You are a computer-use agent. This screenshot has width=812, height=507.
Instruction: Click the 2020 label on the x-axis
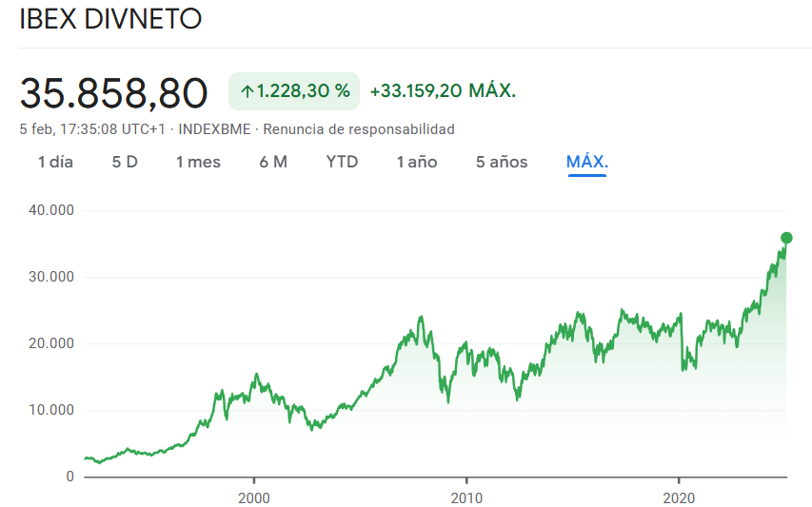679,497
